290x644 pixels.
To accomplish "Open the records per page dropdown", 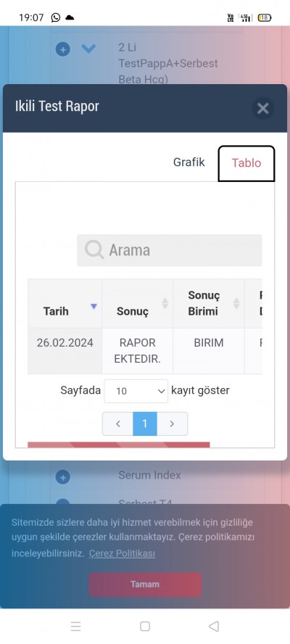I will click(136, 391).
